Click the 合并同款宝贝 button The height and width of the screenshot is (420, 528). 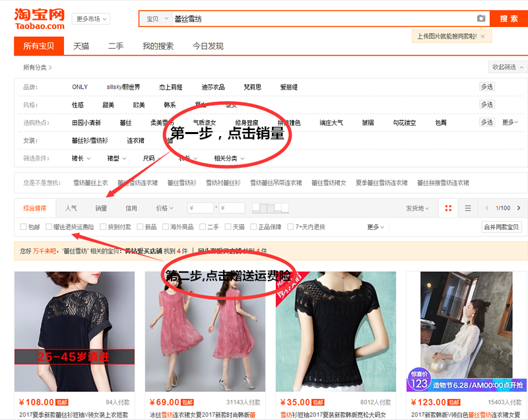pos(502,227)
